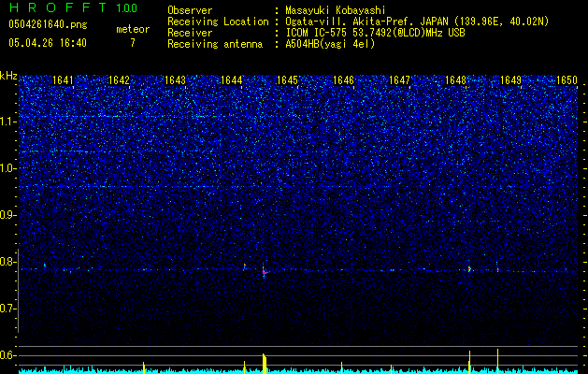Viewport: 588px width, 374px height.
Task: Click the 1.1 kHz frequency label
Action: click(8, 122)
